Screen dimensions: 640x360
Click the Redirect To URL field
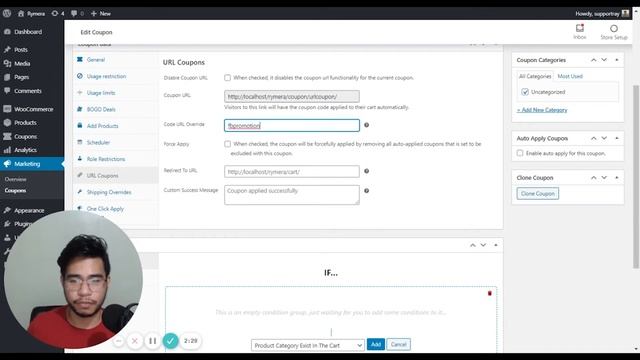click(x=292, y=171)
